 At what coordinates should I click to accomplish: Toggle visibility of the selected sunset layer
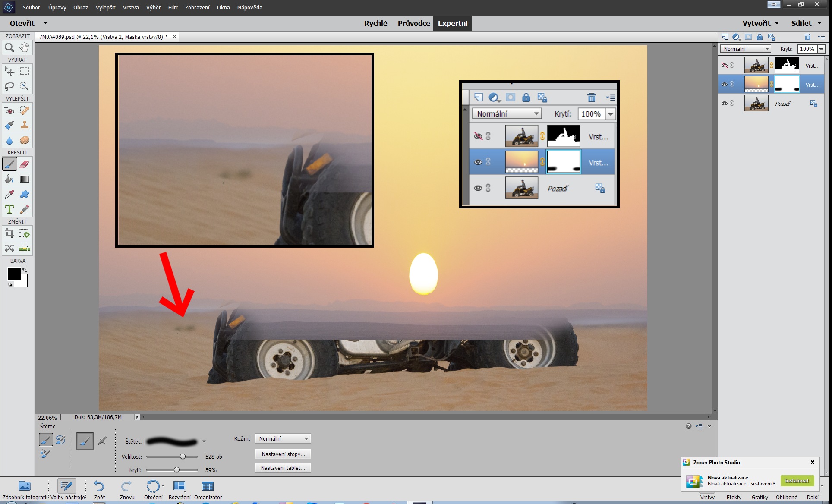pos(725,85)
